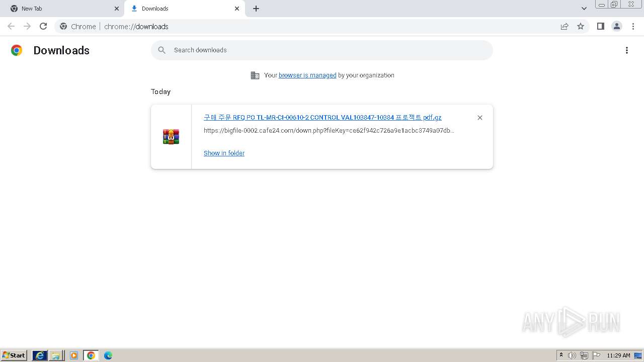Image resolution: width=644 pixels, height=362 pixels.
Task: Launch Internet Explorer from taskbar
Action: click(x=39, y=355)
